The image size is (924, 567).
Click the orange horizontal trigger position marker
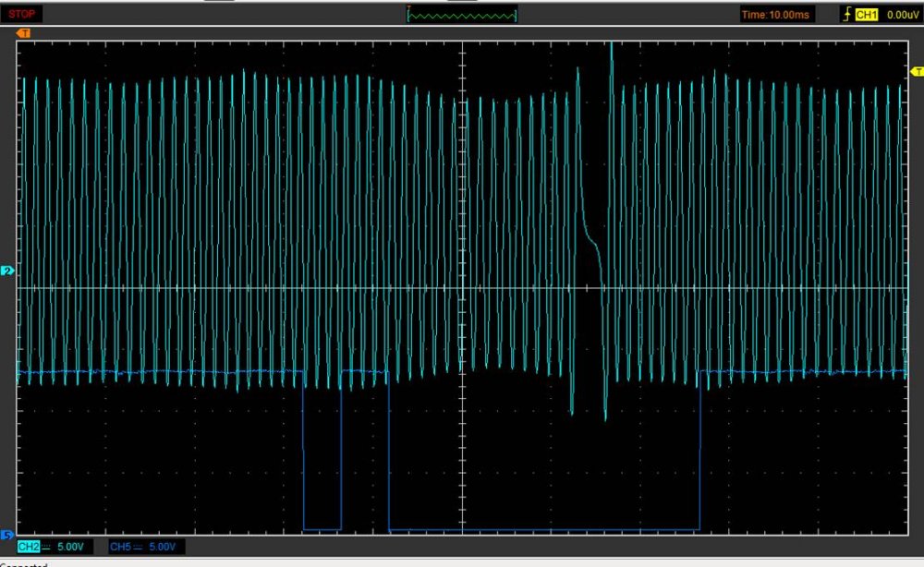point(24,33)
